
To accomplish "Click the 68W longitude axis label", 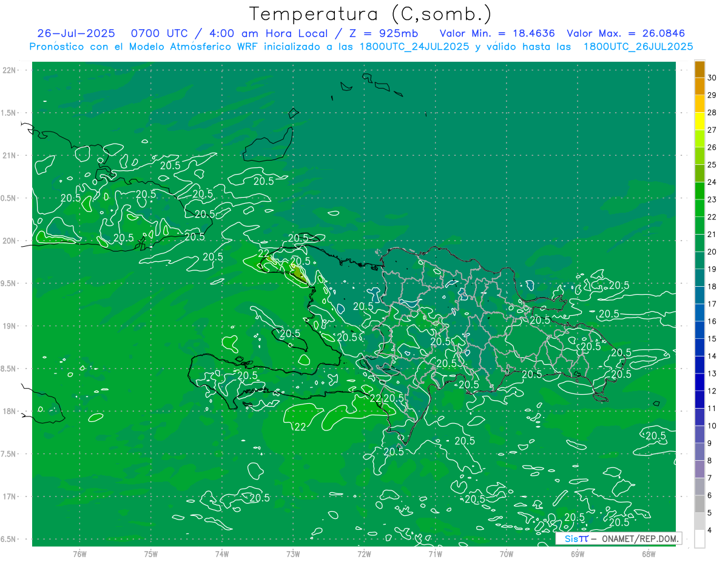I will point(649,554).
